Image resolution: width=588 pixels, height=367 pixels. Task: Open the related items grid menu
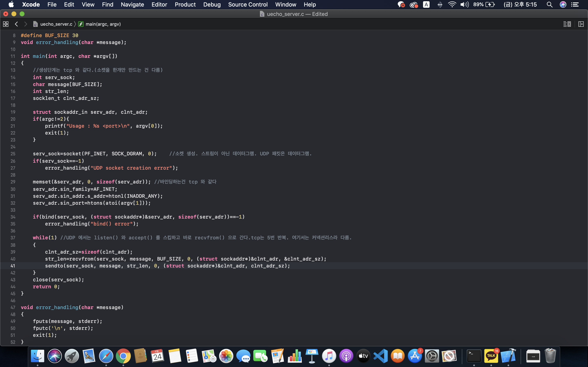[6, 24]
